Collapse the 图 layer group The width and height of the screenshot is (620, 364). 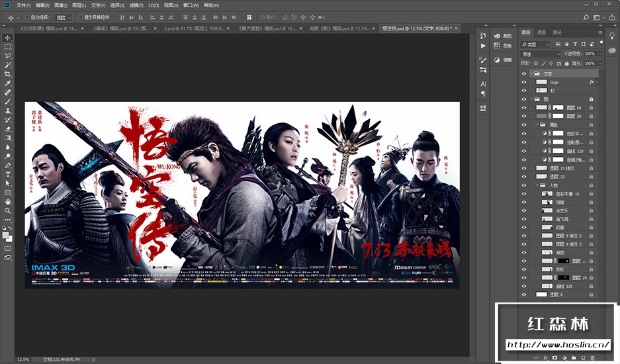[x=532, y=99]
